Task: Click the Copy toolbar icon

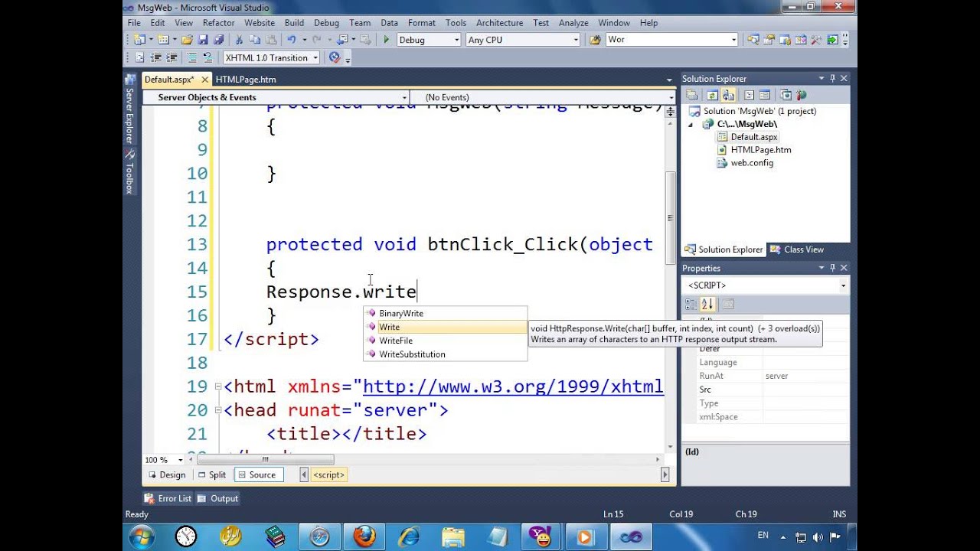Action: click(x=255, y=40)
